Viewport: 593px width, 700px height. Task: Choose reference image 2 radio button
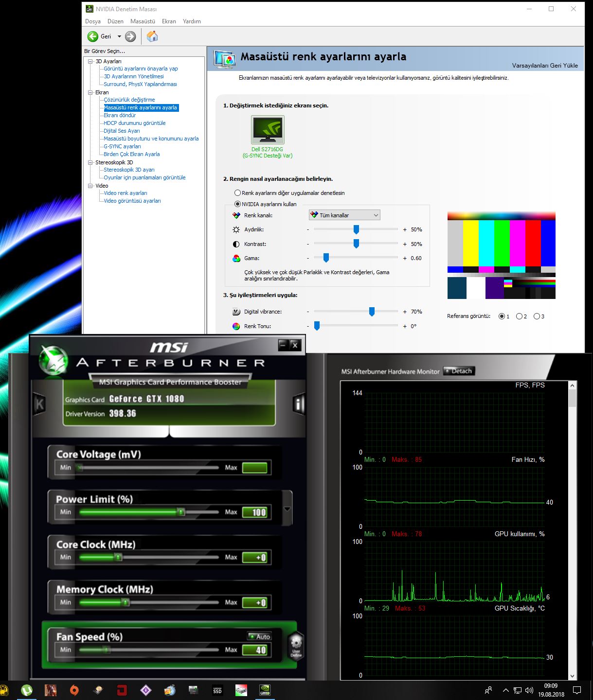click(x=519, y=316)
